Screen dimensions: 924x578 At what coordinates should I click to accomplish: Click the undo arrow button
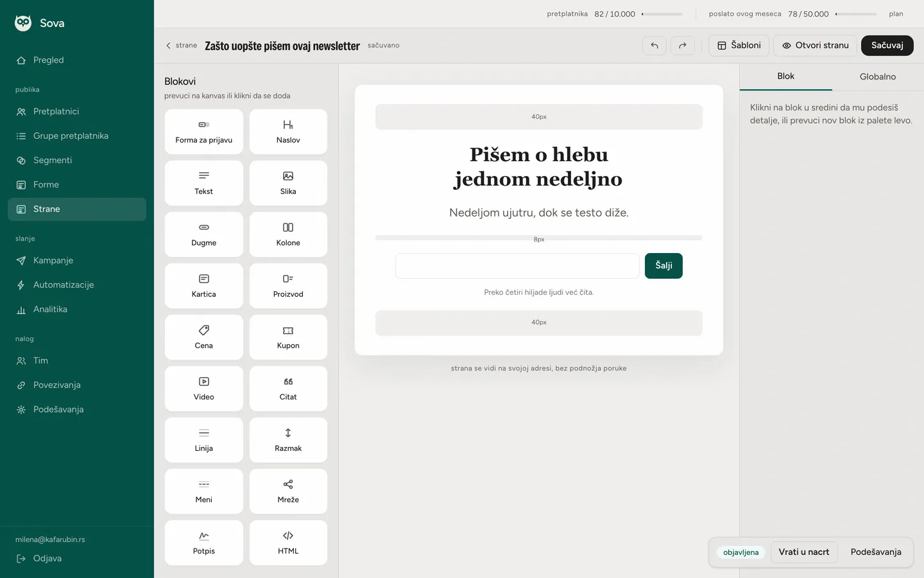654,46
